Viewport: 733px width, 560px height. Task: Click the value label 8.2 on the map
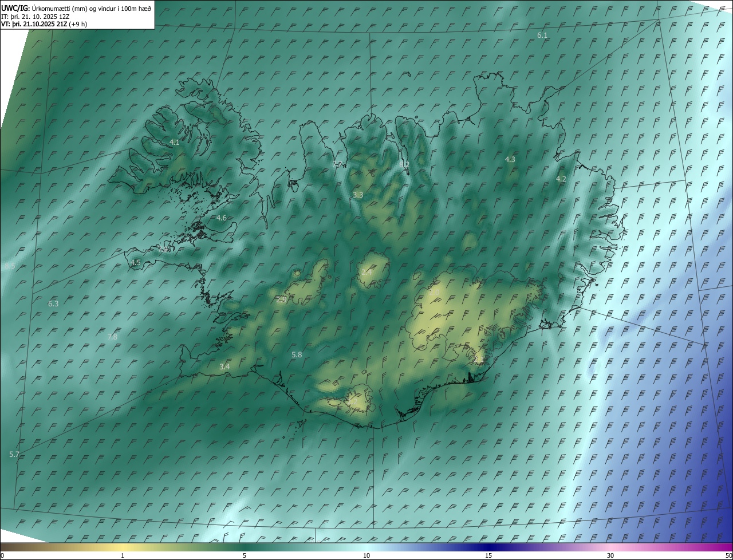click(x=405, y=165)
